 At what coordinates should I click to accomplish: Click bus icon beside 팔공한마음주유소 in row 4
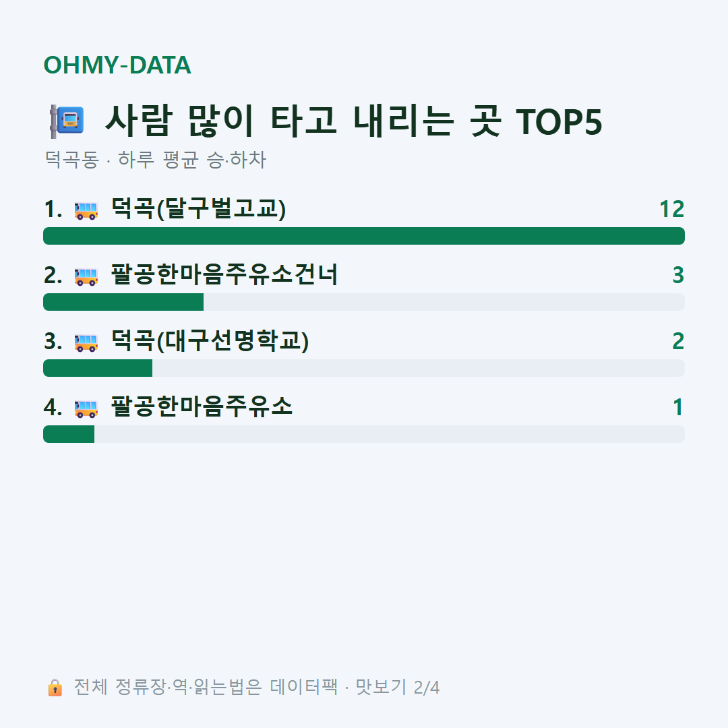pos(86,408)
